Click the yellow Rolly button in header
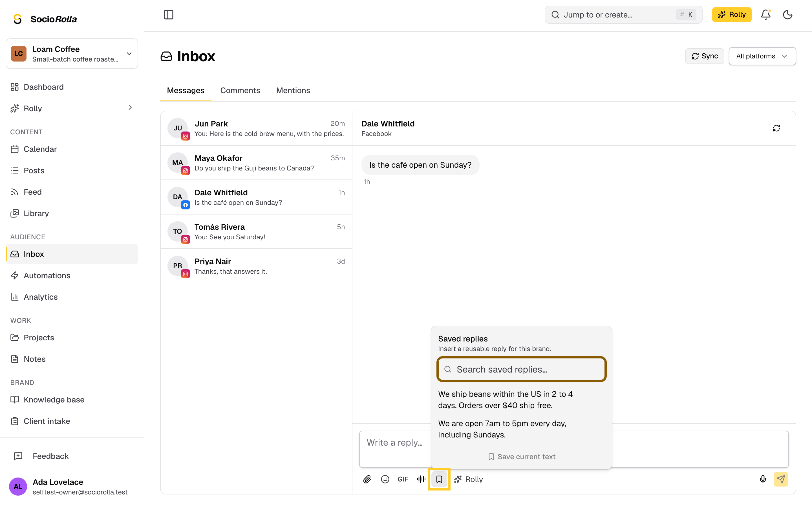Viewport: 812px width, 508px height. (x=731, y=15)
